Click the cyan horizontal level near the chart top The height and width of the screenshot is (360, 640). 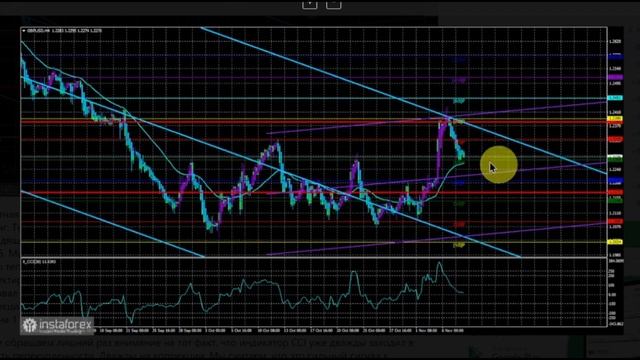pos(313,98)
